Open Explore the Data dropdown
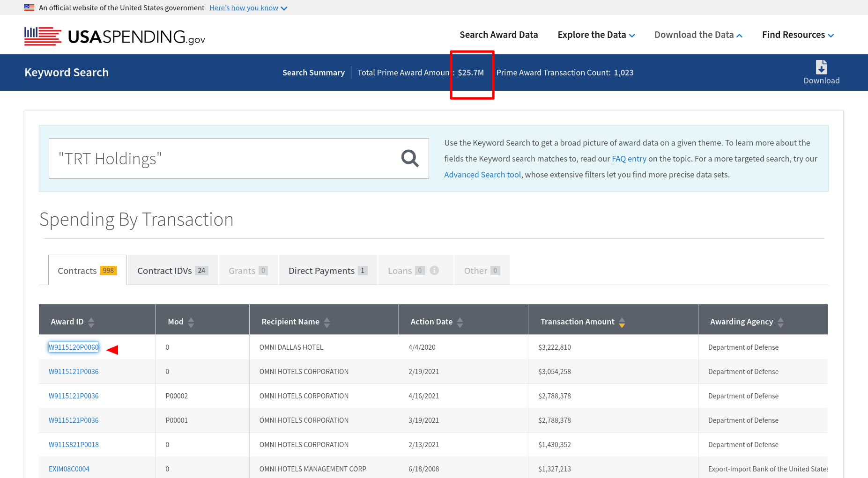 click(x=596, y=35)
